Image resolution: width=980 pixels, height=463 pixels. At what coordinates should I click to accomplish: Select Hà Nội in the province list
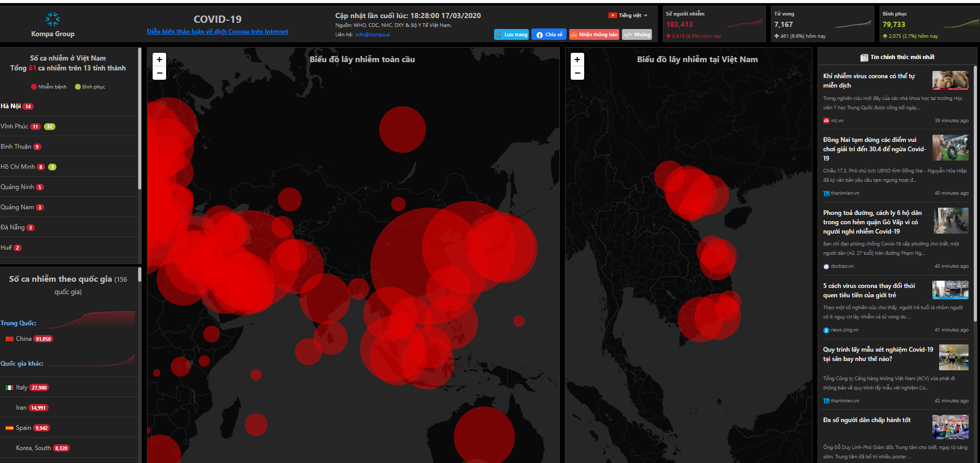[x=11, y=106]
